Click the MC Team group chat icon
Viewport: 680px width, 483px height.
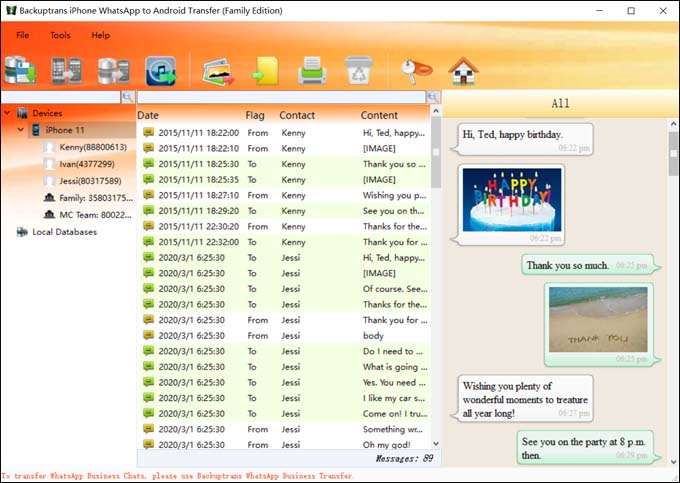coord(49,215)
